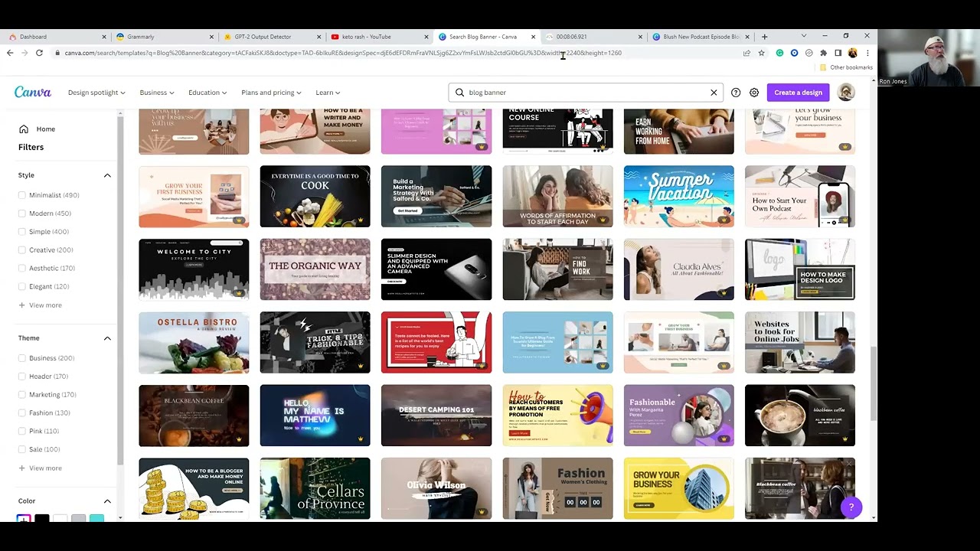980x551 pixels.
Task: Go to Home in the sidebar
Action: [x=45, y=129]
